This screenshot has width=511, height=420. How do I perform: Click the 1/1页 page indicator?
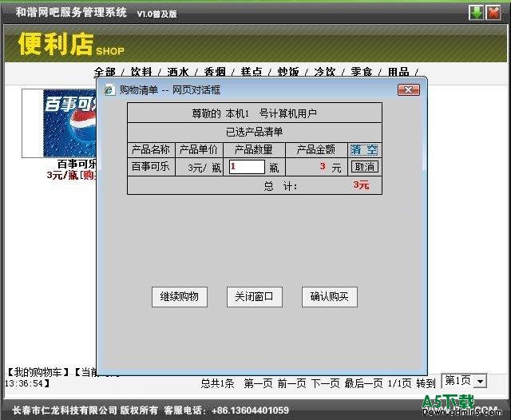399,383
